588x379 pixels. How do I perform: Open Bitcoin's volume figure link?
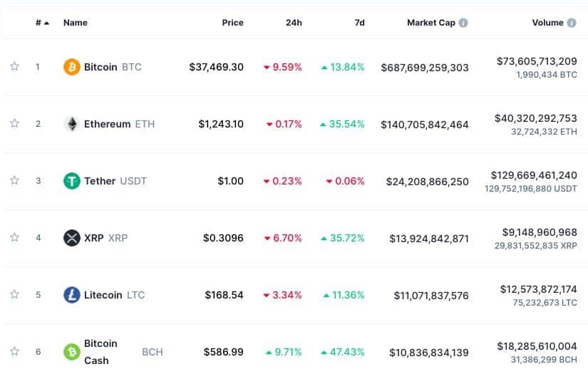(x=537, y=61)
